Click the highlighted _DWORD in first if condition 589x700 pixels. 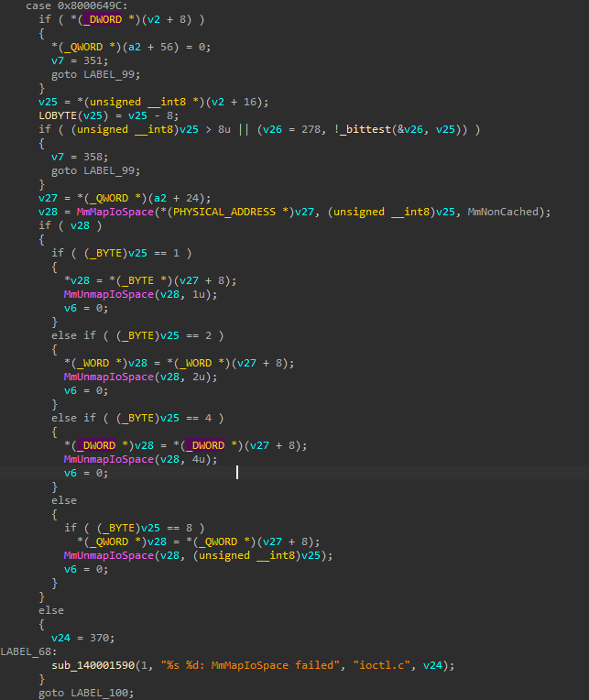[103, 19]
